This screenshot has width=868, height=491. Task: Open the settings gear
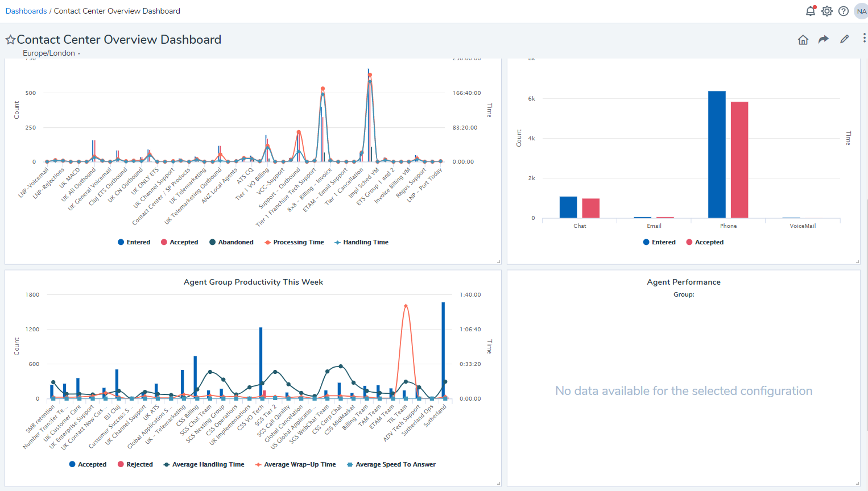[827, 11]
